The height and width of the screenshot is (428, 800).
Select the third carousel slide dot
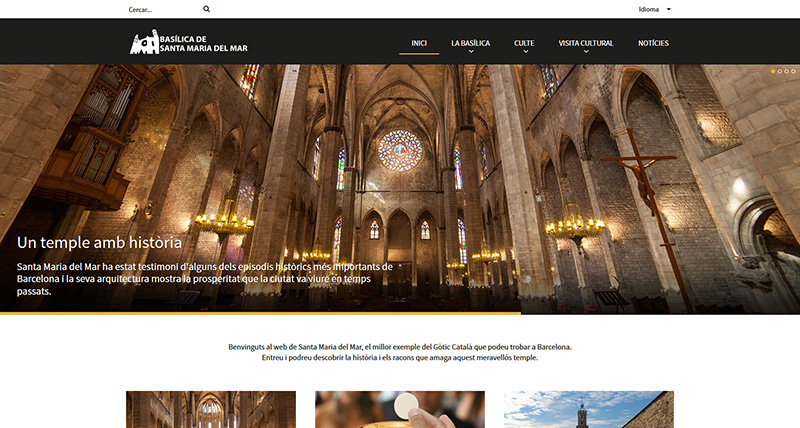click(x=786, y=71)
